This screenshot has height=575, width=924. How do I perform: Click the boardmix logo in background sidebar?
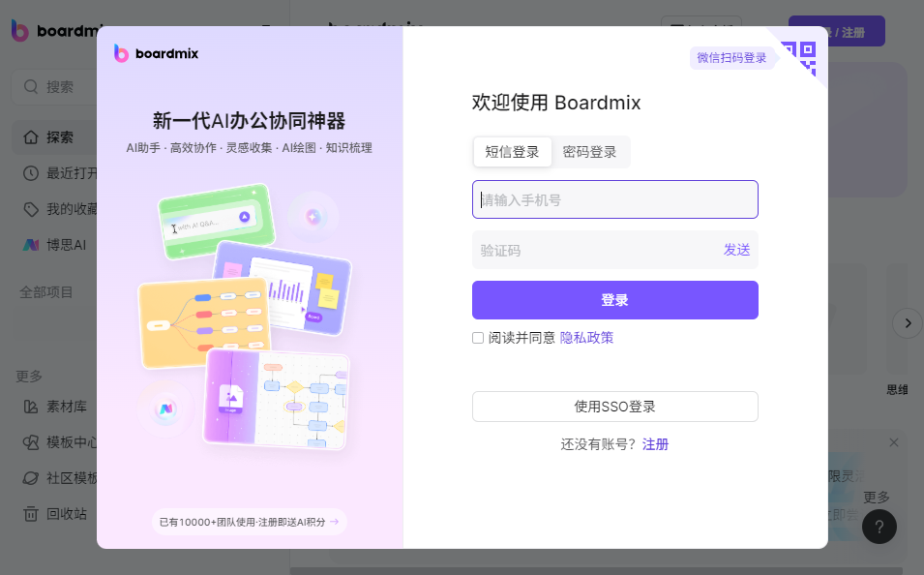coord(54,31)
